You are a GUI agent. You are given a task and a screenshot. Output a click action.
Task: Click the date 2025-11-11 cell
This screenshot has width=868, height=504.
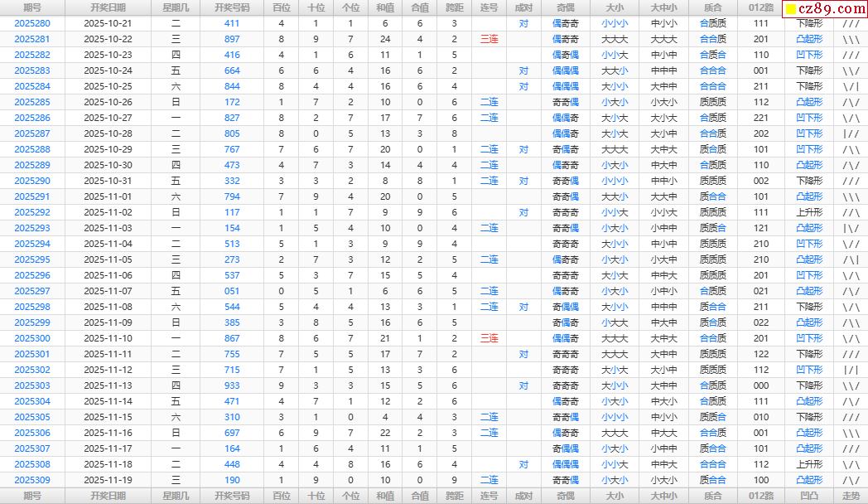(108, 354)
